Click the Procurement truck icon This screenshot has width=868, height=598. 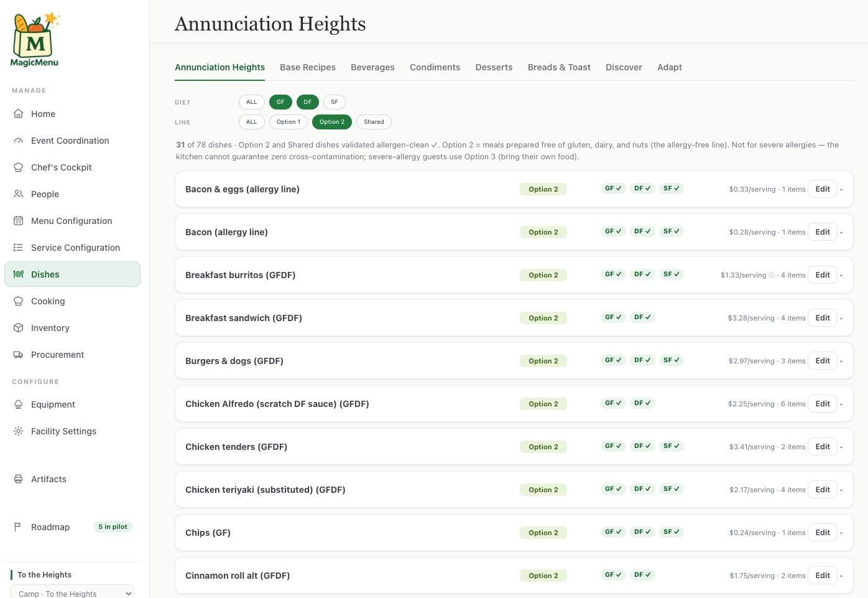[x=19, y=355]
